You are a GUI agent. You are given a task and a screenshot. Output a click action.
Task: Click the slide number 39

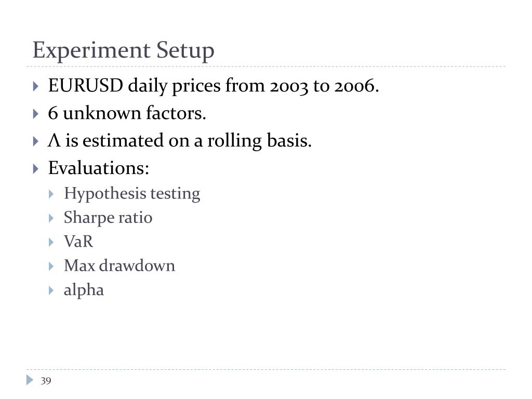coord(46,381)
